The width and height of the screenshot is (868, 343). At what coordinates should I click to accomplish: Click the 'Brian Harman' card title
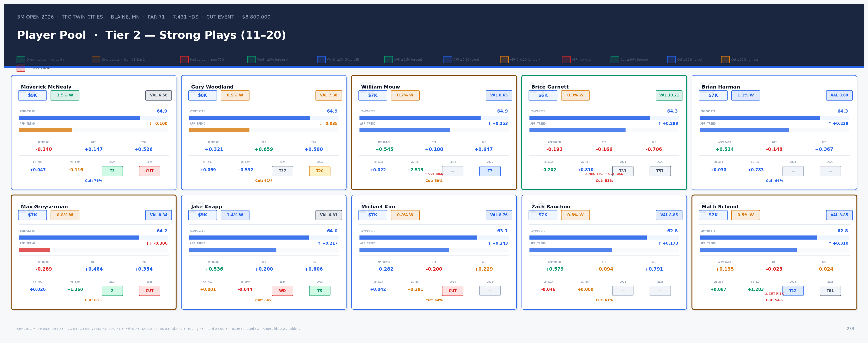tap(721, 87)
